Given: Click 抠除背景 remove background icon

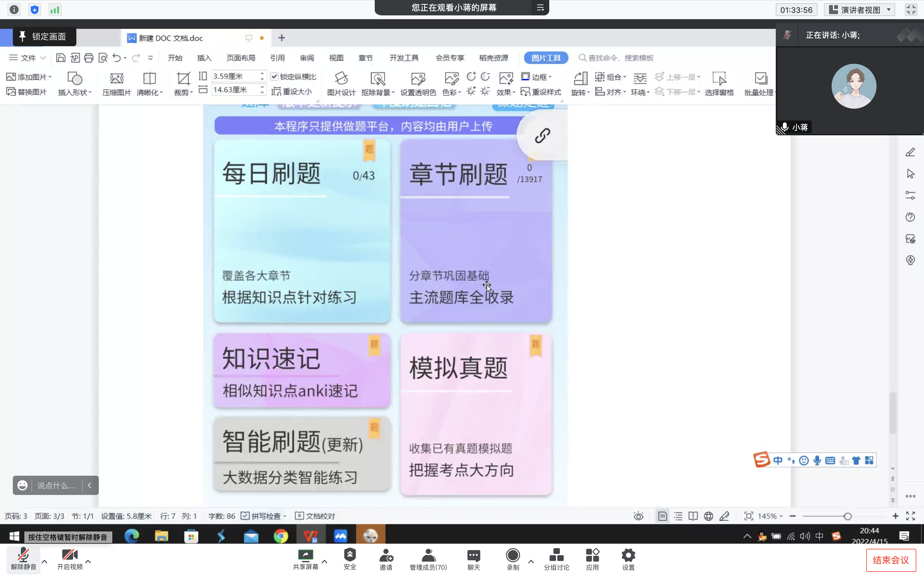Looking at the screenshot, I should tap(378, 79).
